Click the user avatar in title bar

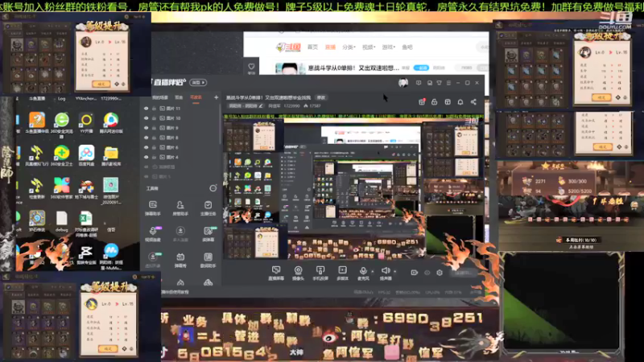[x=403, y=83]
